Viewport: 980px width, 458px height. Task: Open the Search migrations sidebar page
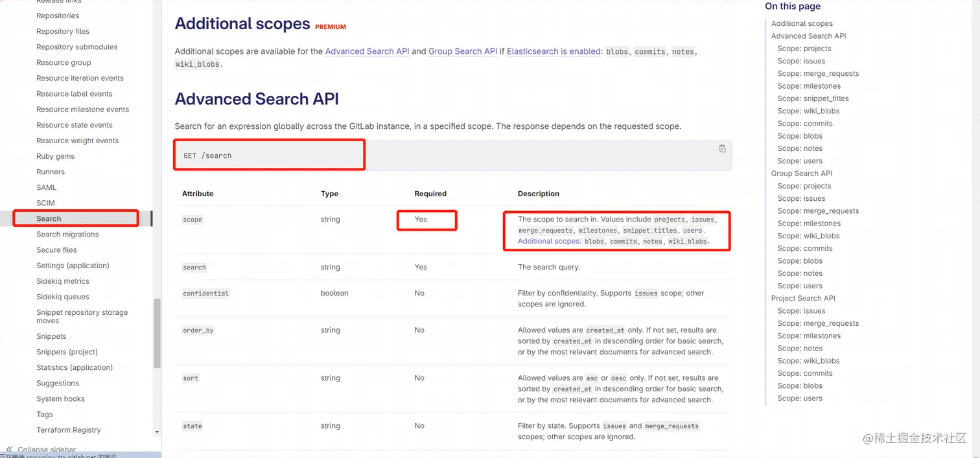tap(67, 235)
